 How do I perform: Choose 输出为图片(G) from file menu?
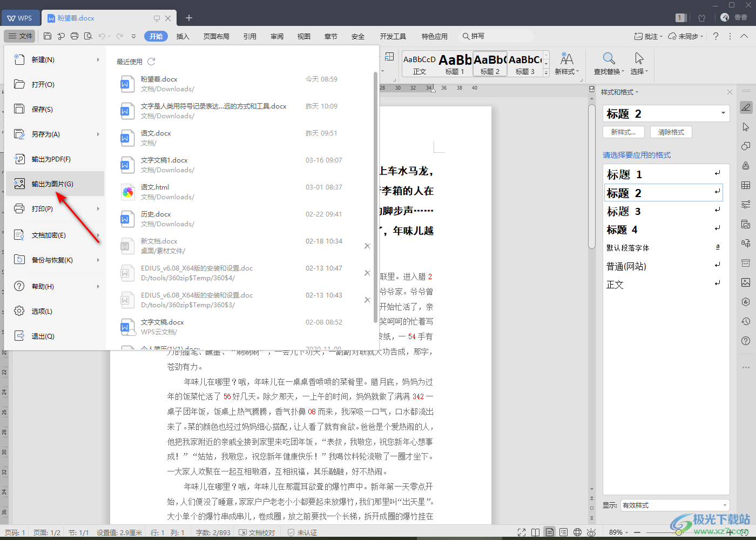coord(55,184)
